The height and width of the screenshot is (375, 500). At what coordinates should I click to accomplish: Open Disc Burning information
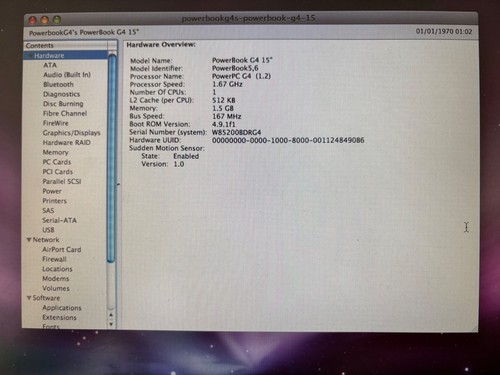(x=63, y=104)
